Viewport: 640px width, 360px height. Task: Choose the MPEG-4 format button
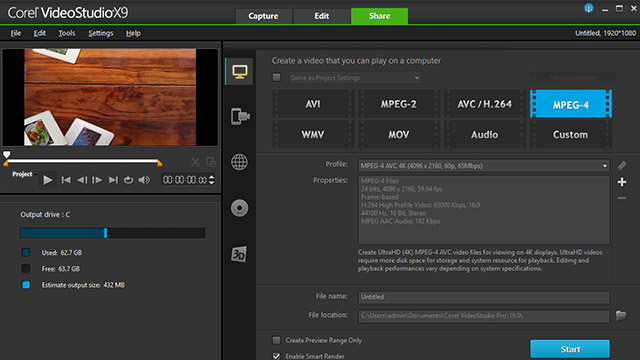(571, 104)
